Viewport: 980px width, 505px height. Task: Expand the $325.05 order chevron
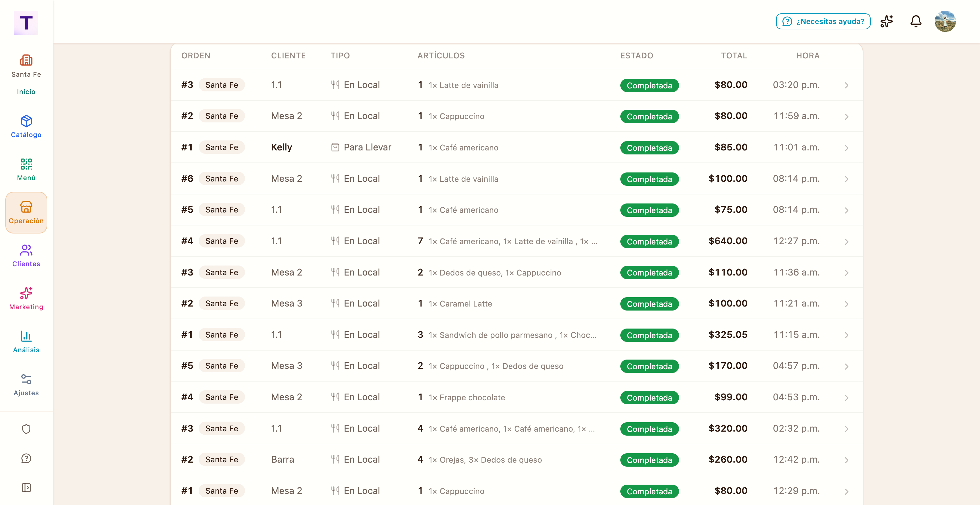[x=846, y=335]
